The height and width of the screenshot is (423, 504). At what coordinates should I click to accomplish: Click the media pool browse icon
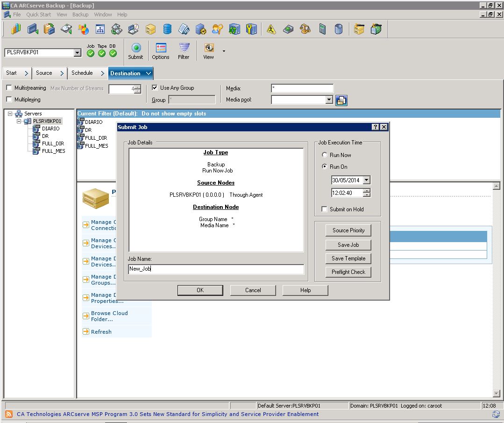[341, 100]
